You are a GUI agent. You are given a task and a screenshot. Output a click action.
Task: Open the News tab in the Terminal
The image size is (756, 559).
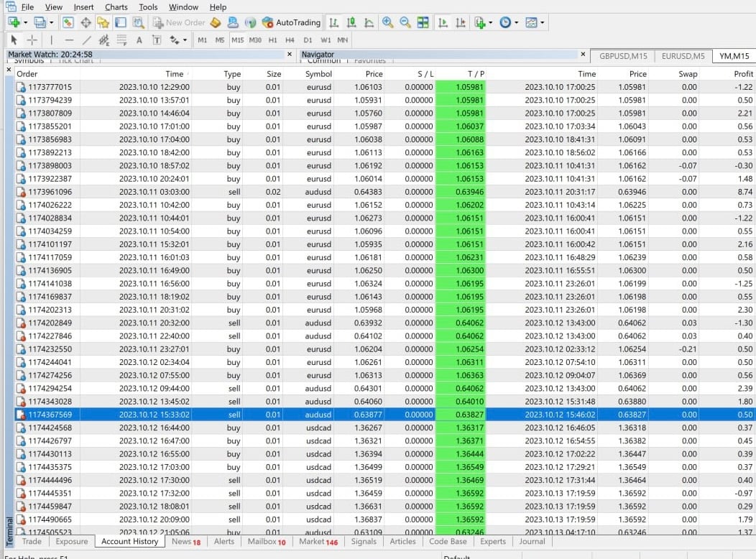[x=186, y=541]
